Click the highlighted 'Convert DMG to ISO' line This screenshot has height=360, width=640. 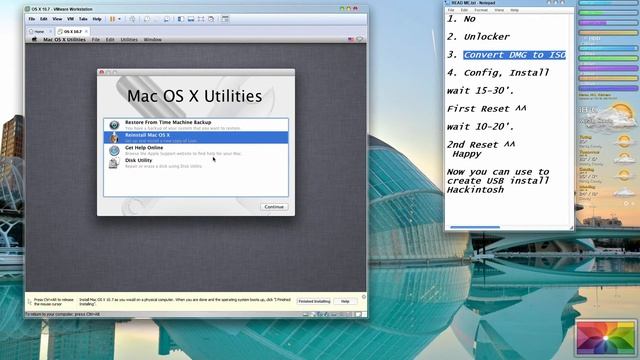pos(514,55)
